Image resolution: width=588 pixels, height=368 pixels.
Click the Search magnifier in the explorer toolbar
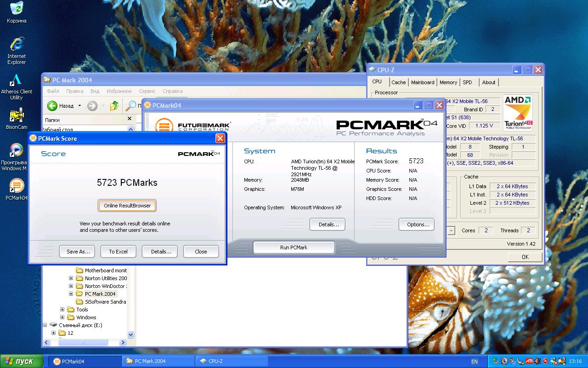click(x=131, y=106)
